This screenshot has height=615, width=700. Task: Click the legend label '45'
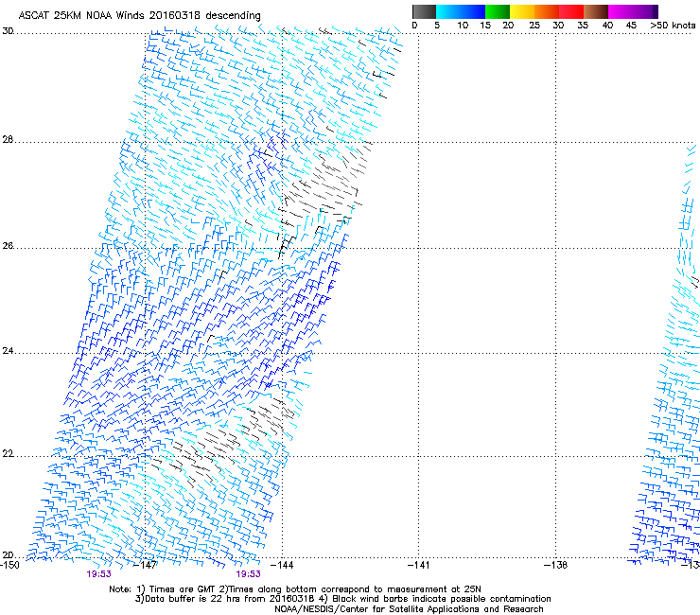(x=631, y=26)
